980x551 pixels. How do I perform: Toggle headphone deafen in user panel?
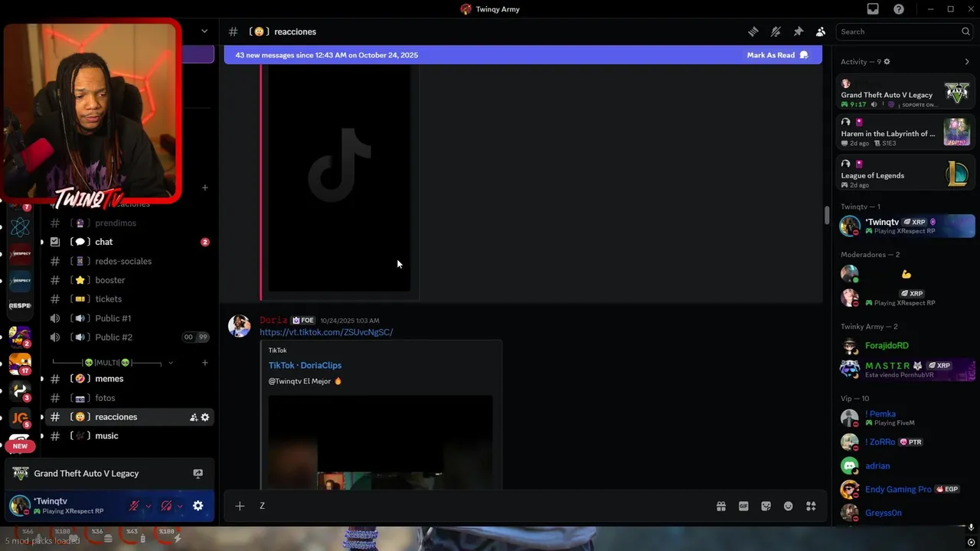166,506
